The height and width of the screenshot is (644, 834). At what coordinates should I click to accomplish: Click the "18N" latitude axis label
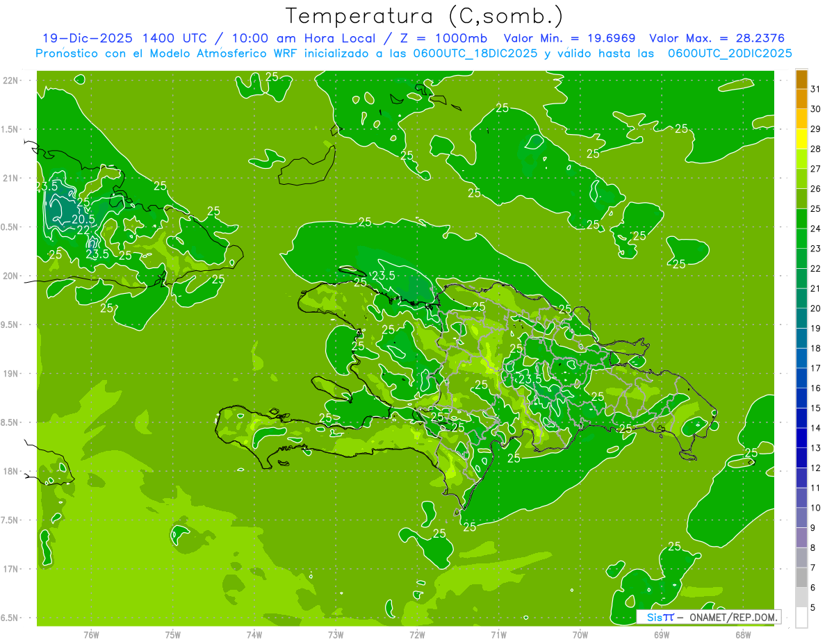[11, 471]
